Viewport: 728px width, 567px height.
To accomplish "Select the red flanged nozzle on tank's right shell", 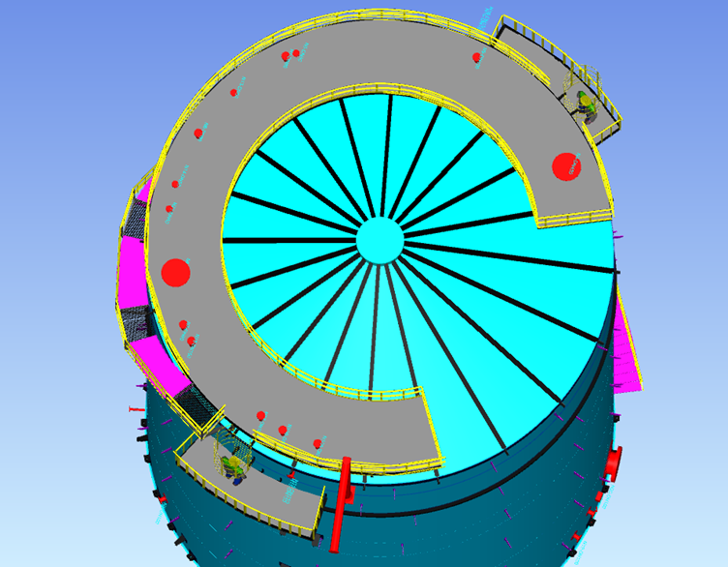I will [x=613, y=465].
